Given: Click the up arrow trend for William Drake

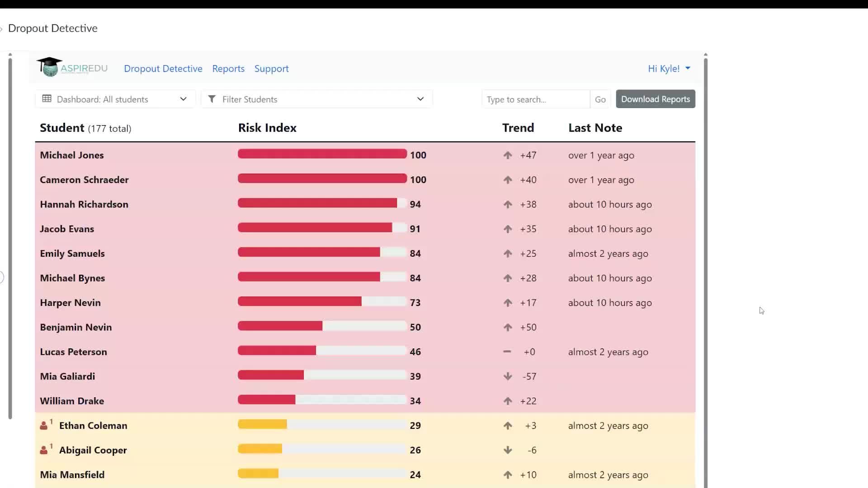Looking at the screenshot, I should (x=508, y=401).
